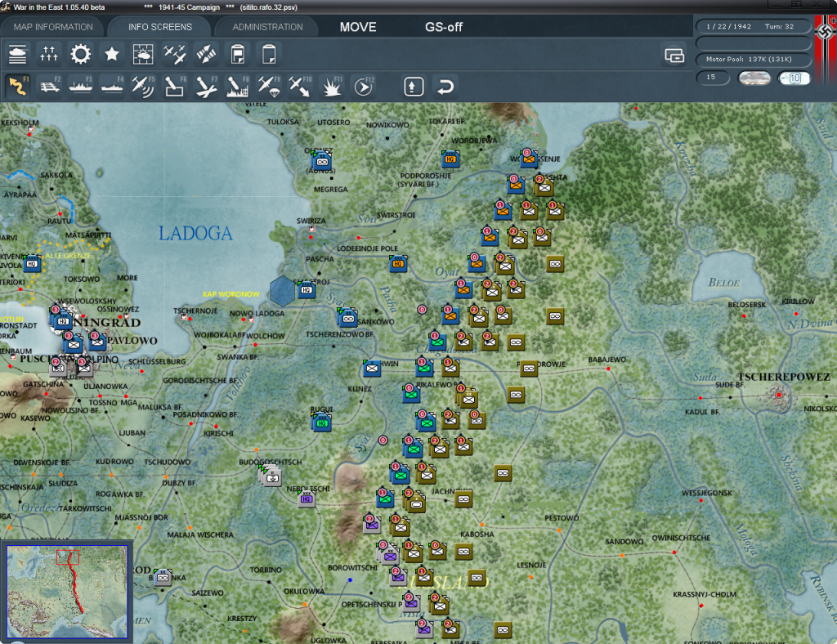This screenshot has width=837, height=644.
Task: Click the LADOGA lake label
Action: [x=195, y=233]
